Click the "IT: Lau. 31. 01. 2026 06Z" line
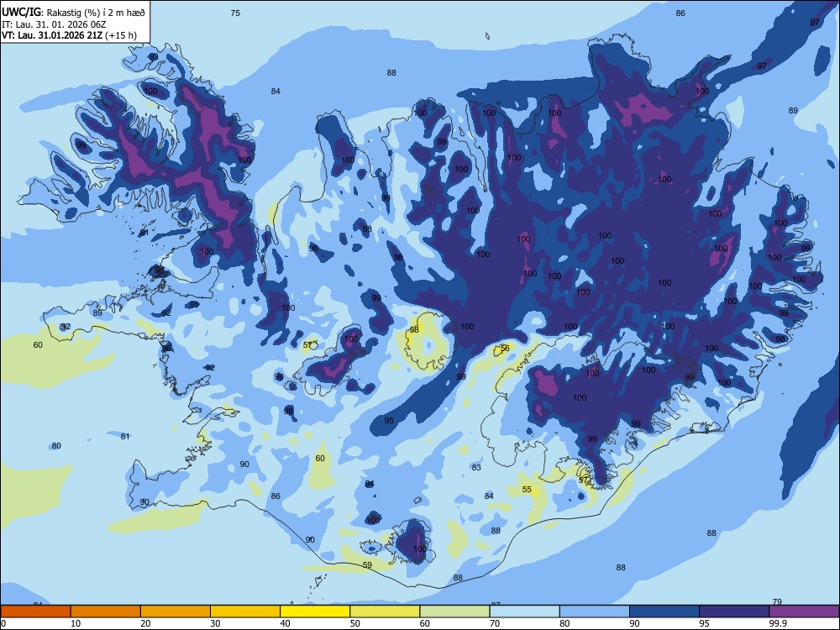 tap(54, 24)
